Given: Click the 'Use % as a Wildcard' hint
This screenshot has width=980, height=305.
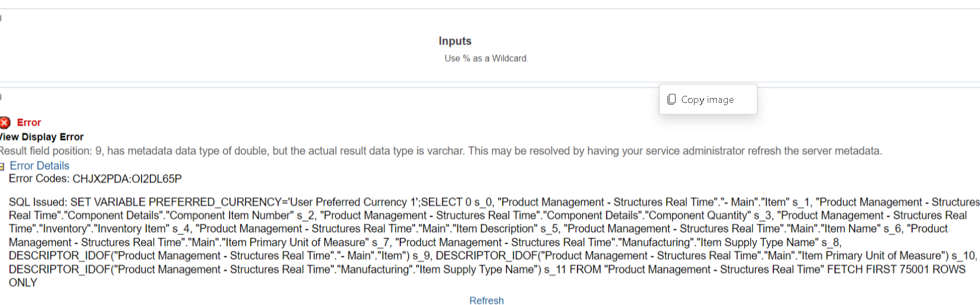Looking at the screenshot, I should click(486, 58).
